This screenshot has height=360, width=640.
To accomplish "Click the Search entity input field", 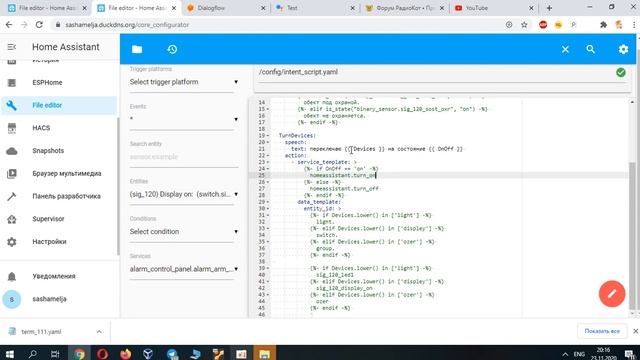I will pyautogui.click(x=184, y=157).
